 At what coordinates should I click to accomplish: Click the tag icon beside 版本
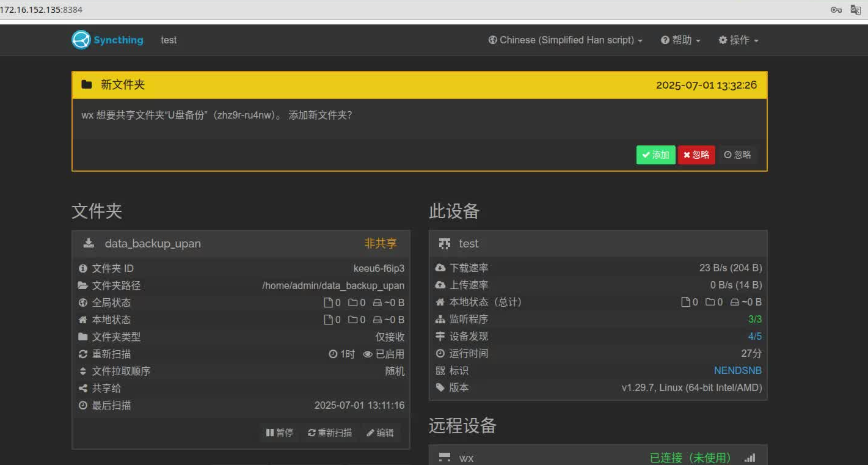pos(442,387)
